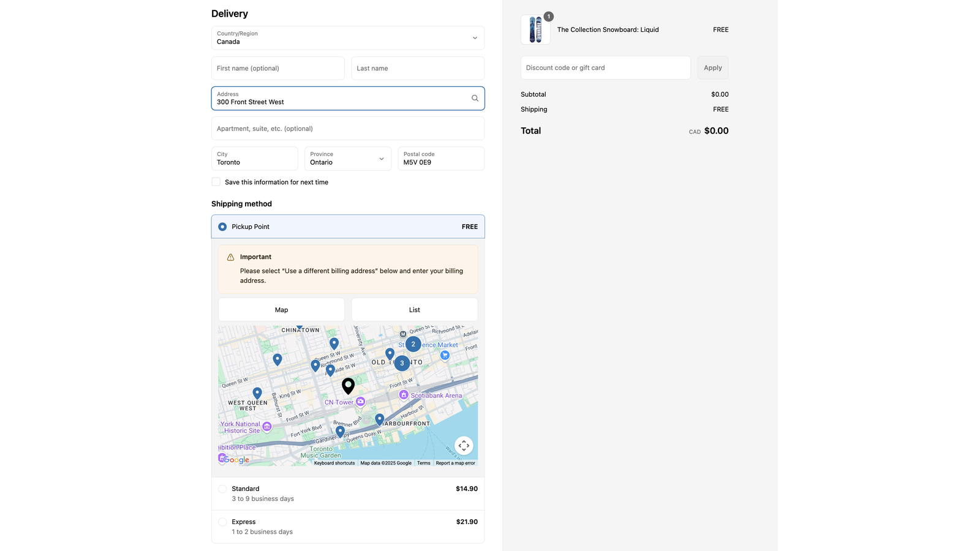Click the Address field with 300 Front Street West

click(348, 98)
